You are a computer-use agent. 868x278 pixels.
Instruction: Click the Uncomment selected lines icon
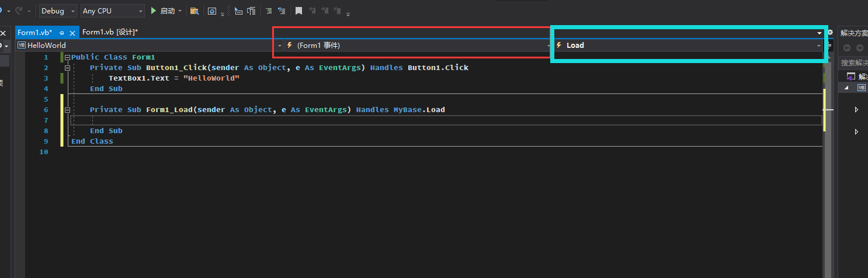282,11
